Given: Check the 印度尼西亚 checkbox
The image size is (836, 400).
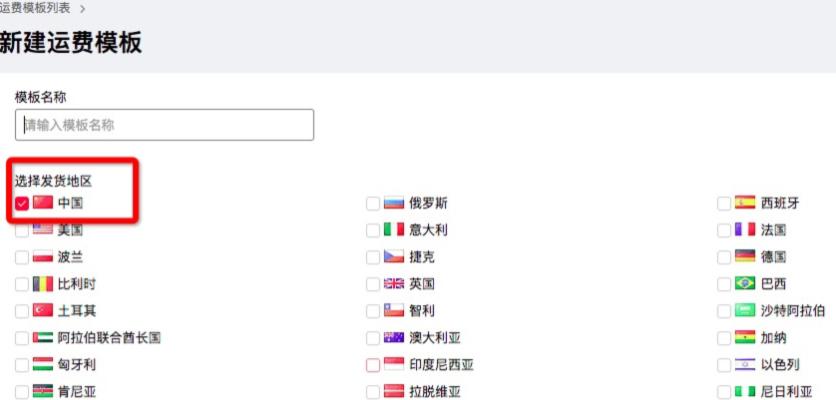Looking at the screenshot, I should (x=373, y=365).
